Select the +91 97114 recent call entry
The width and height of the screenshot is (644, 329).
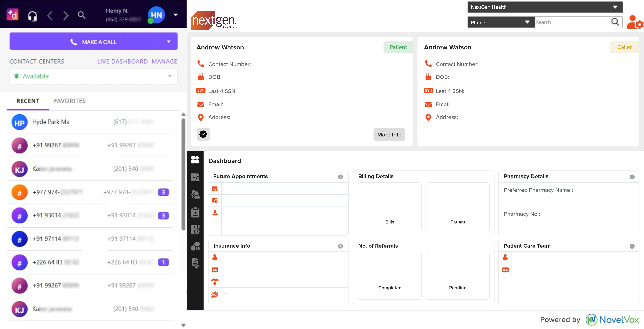[90, 239]
